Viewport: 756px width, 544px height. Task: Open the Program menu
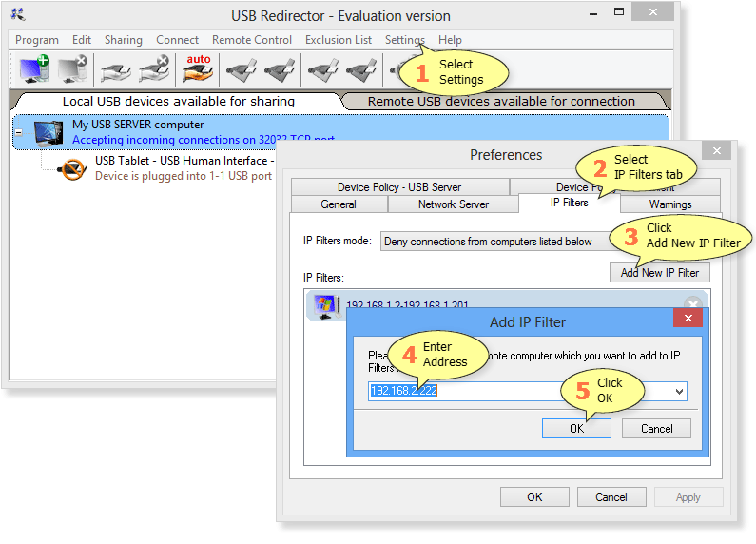(x=37, y=40)
